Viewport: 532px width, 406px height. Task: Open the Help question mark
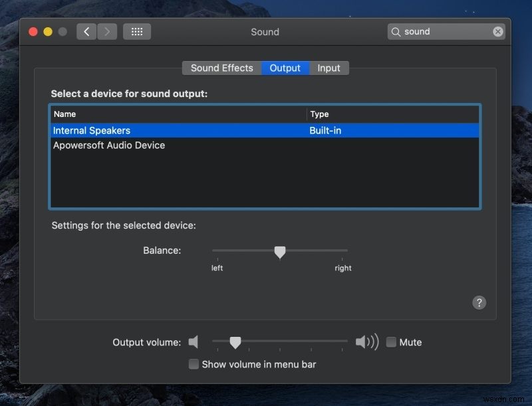point(479,302)
